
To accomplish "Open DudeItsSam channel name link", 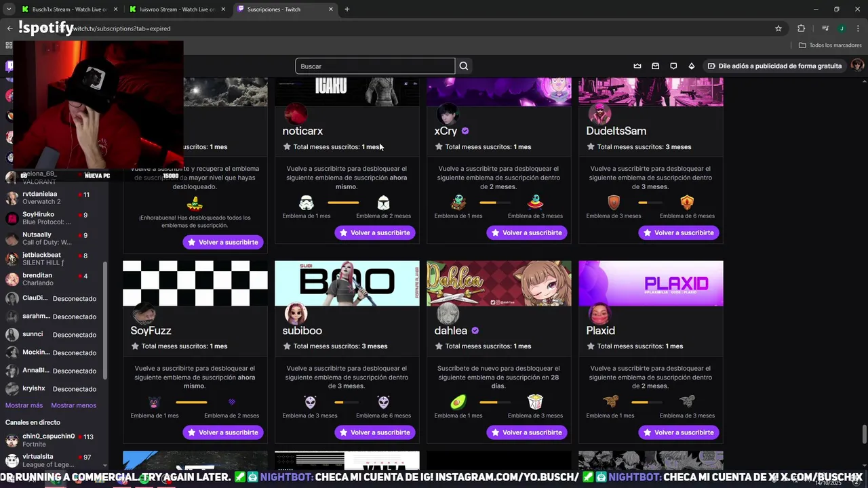I will [616, 131].
